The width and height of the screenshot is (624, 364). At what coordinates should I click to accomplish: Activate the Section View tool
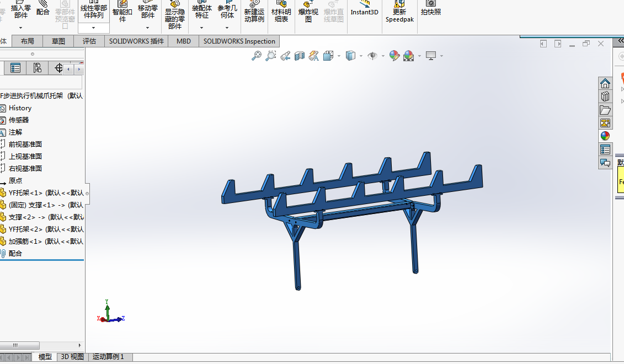tap(299, 56)
